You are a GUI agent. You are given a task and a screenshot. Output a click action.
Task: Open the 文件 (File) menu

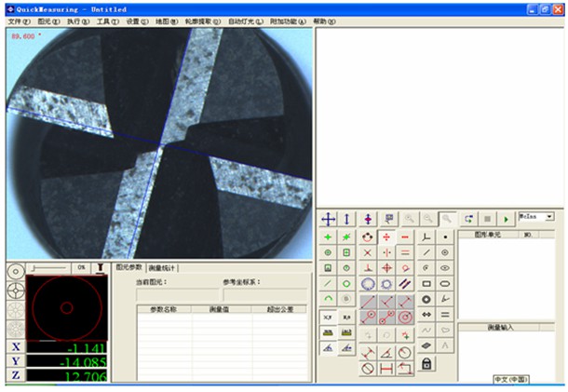(18, 20)
